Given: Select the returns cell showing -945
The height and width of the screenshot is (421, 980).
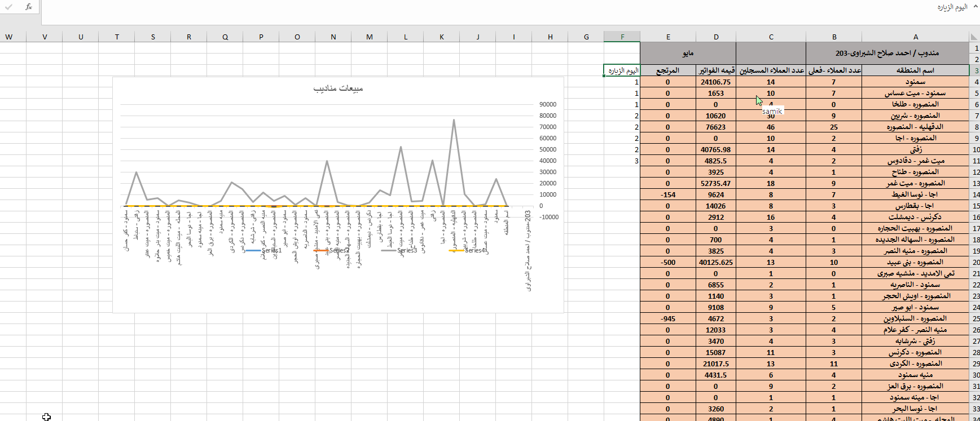Looking at the screenshot, I should tap(668, 318).
